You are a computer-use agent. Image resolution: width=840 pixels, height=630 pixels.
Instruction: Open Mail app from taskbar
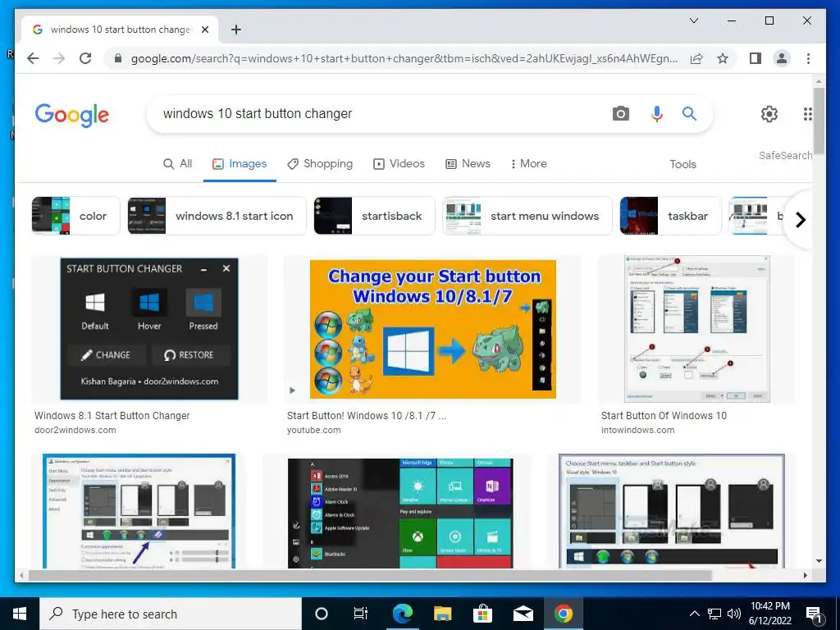(523, 614)
